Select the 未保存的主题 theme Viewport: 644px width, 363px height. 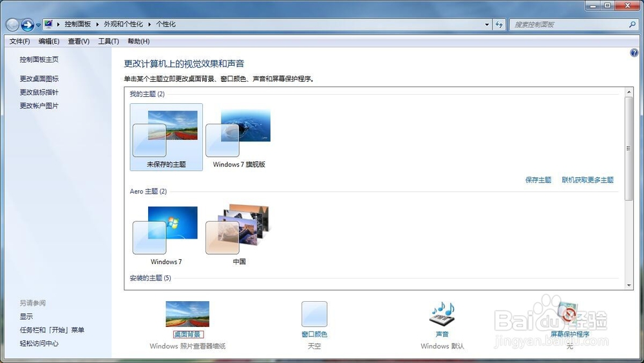166,137
